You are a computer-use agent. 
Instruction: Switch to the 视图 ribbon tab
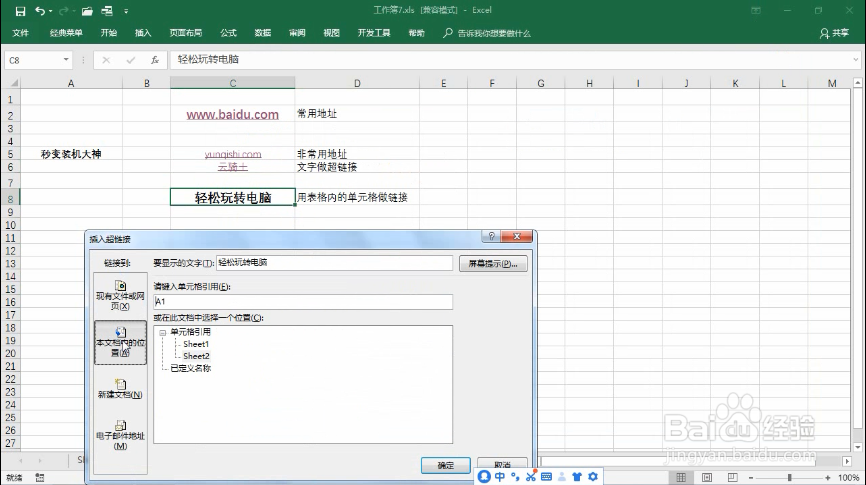pos(331,33)
